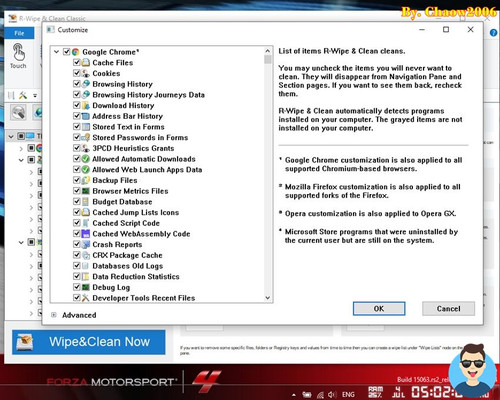Click OK to confirm customization
This screenshot has width=500, height=400.
[x=379, y=309]
